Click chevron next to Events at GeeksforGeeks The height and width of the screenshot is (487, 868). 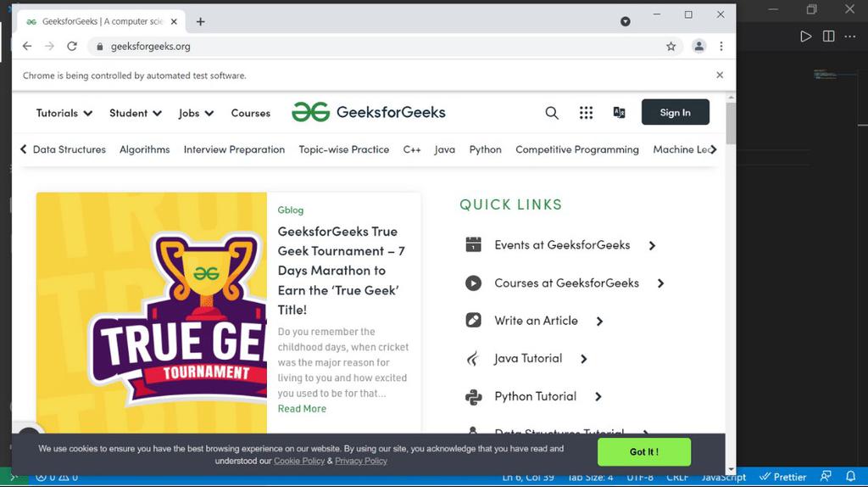point(652,245)
